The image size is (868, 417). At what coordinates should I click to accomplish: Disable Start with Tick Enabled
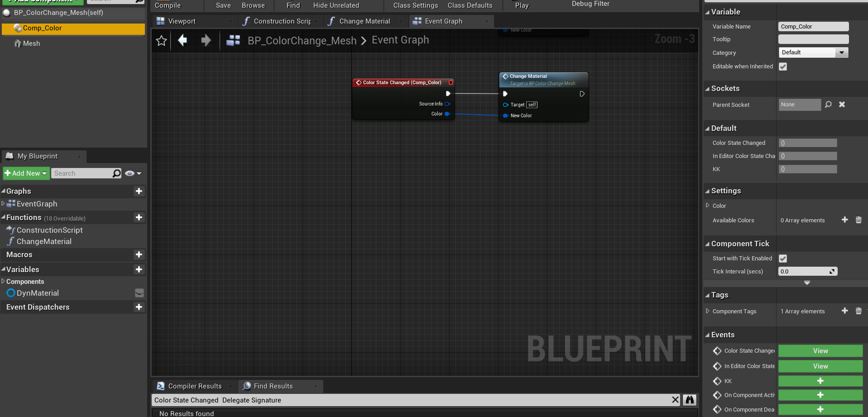pyautogui.click(x=783, y=258)
